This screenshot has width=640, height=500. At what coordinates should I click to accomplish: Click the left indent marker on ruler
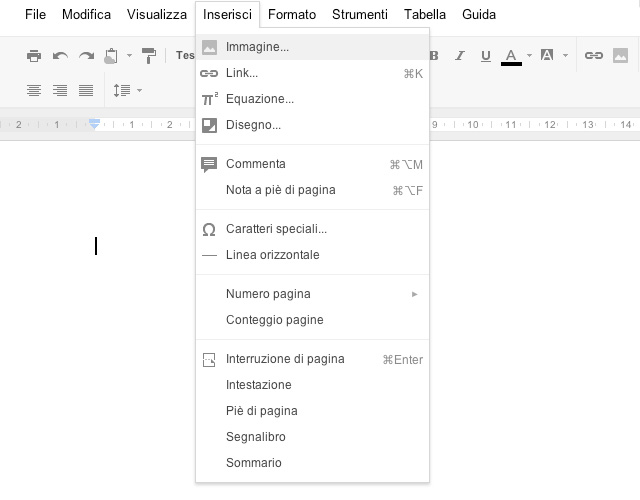point(95,125)
